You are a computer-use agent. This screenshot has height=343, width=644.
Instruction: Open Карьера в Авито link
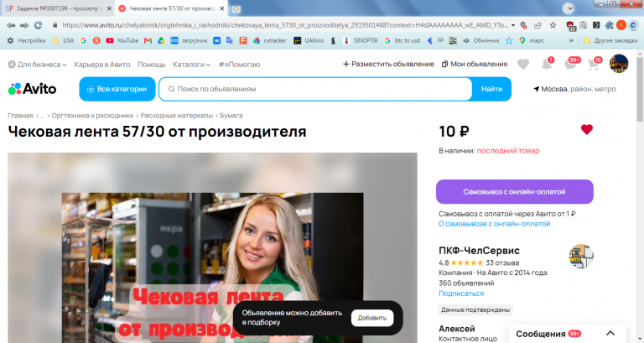coord(101,65)
